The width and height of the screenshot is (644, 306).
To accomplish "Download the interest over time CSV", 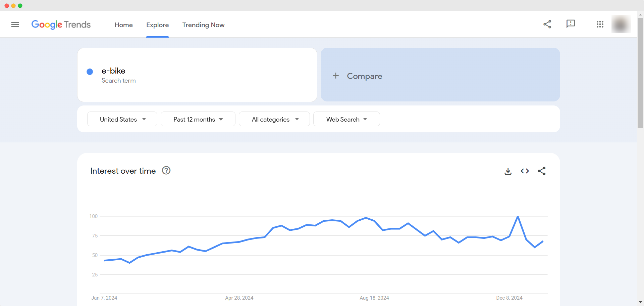I will click(508, 171).
